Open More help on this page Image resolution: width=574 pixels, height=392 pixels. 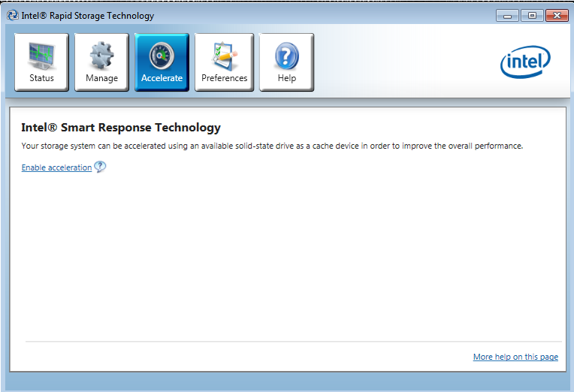pyautogui.click(x=515, y=357)
